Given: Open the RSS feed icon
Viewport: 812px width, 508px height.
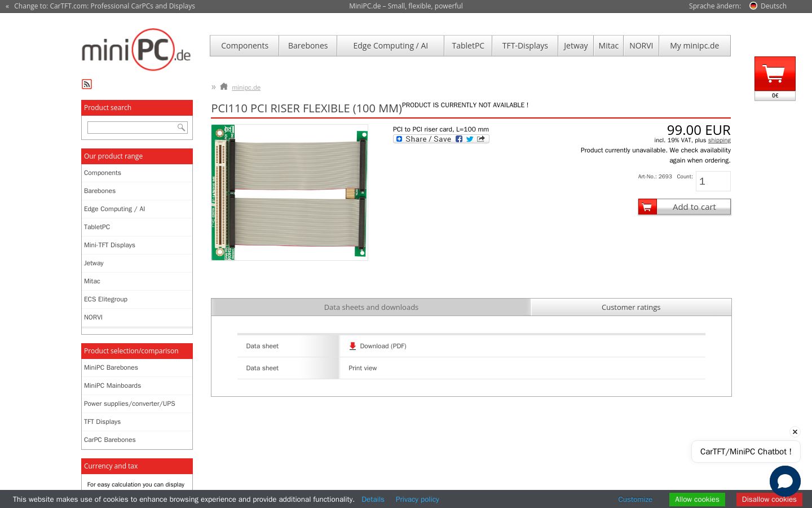Looking at the screenshot, I should coord(87,84).
